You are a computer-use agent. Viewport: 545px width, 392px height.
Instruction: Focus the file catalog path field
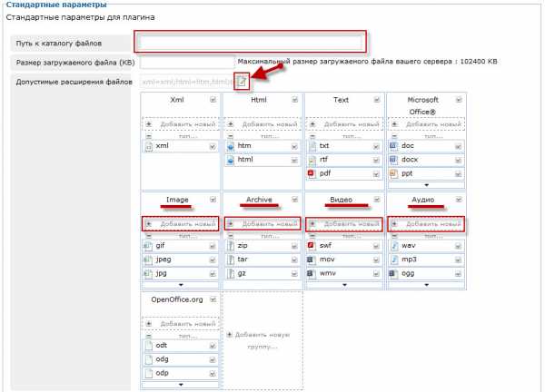tap(251, 42)
